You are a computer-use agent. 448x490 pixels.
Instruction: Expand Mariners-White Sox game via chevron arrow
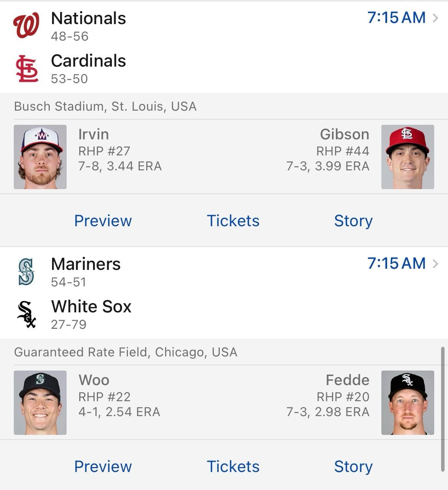point(435,264)
